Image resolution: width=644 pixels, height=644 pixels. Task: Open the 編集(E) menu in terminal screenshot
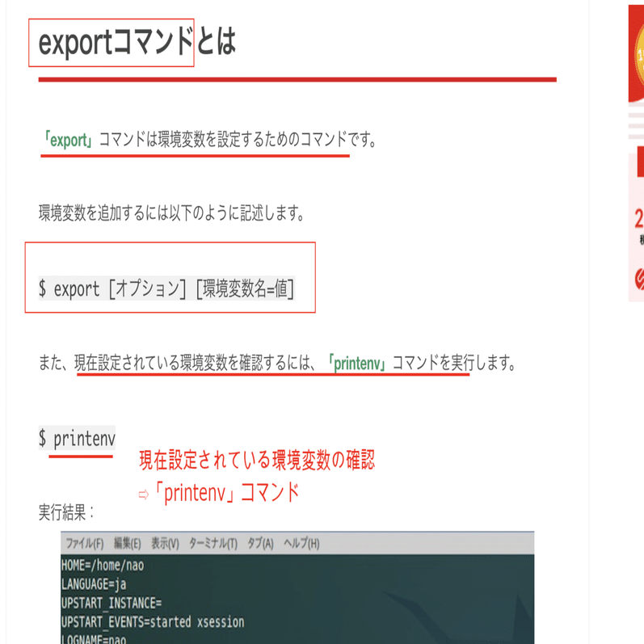128,543
